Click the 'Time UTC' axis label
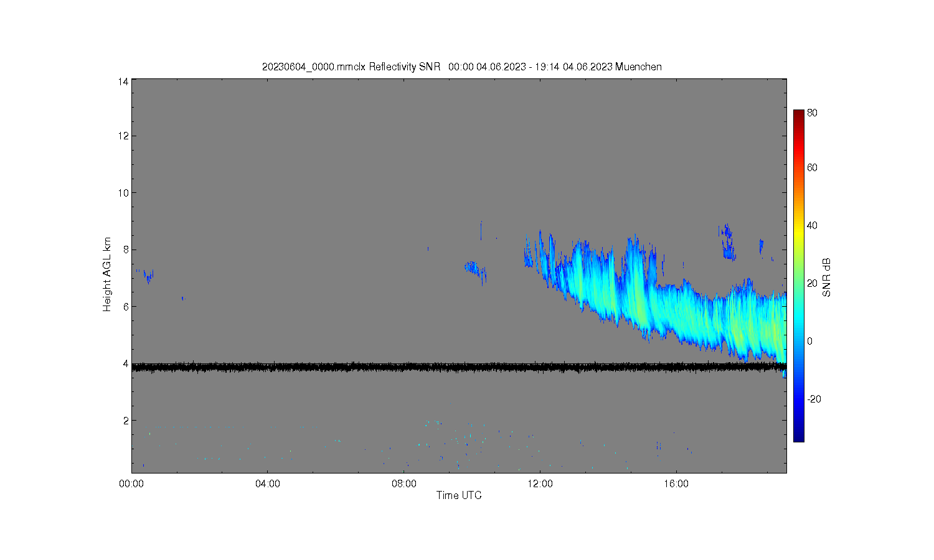The image size is (934, 560). (459, 495)
